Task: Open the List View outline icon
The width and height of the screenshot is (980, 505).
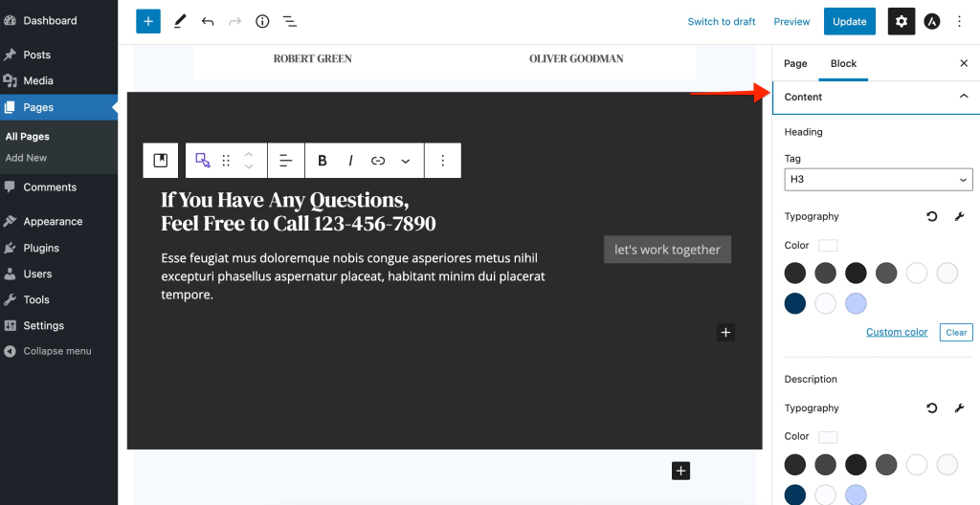Action: (289, 21)
